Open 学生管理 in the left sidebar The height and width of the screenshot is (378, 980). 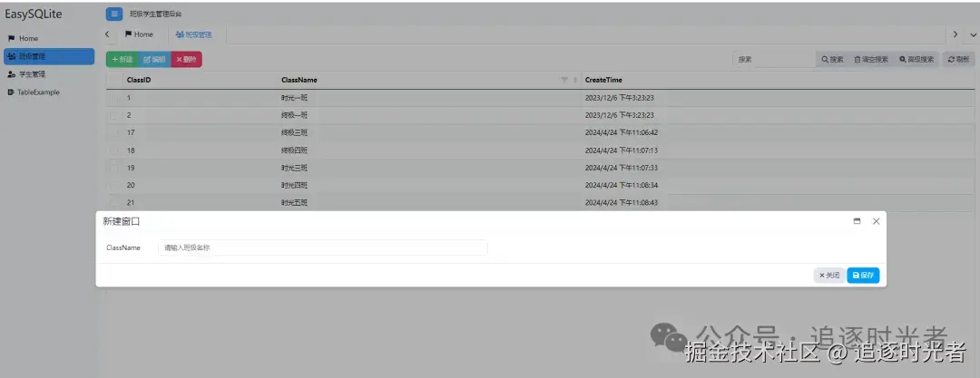click(x=49, y=74)
